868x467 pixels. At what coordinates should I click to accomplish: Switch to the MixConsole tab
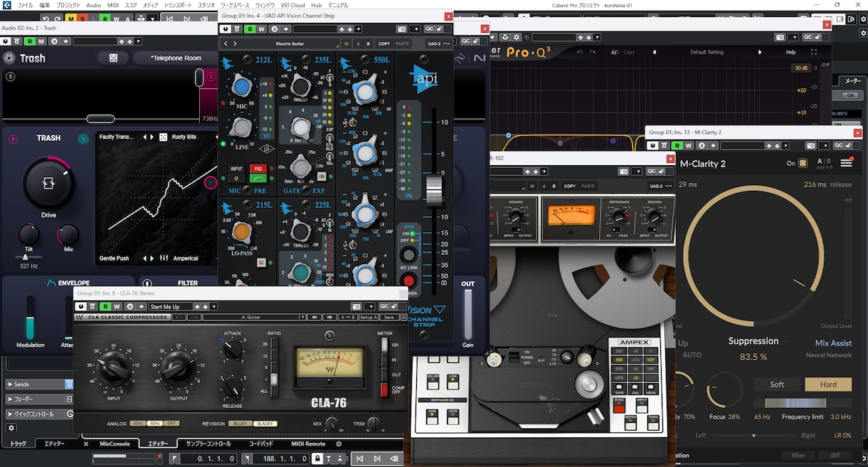pyautogui.click(x=115, y=444)
